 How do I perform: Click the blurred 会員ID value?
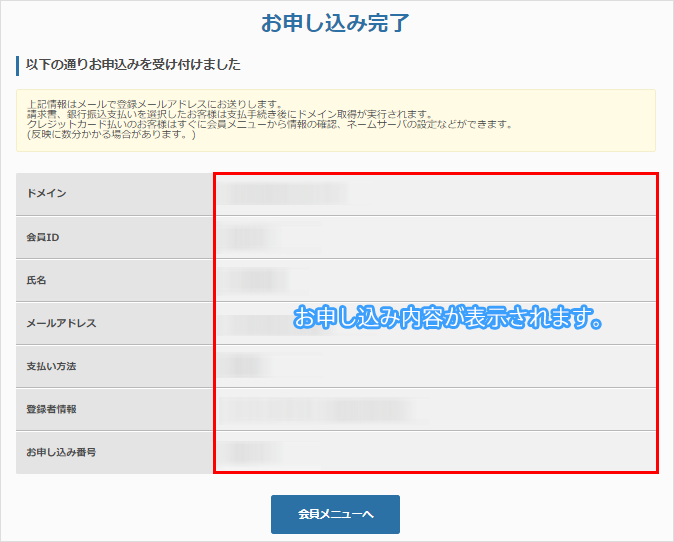[x=248, y=237]
